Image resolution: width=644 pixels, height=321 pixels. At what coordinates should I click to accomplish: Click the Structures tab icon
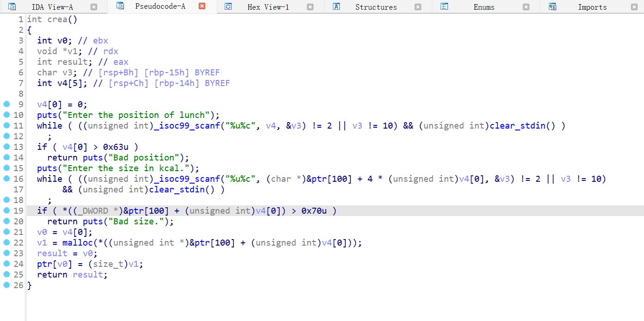[x=337, y=7]
